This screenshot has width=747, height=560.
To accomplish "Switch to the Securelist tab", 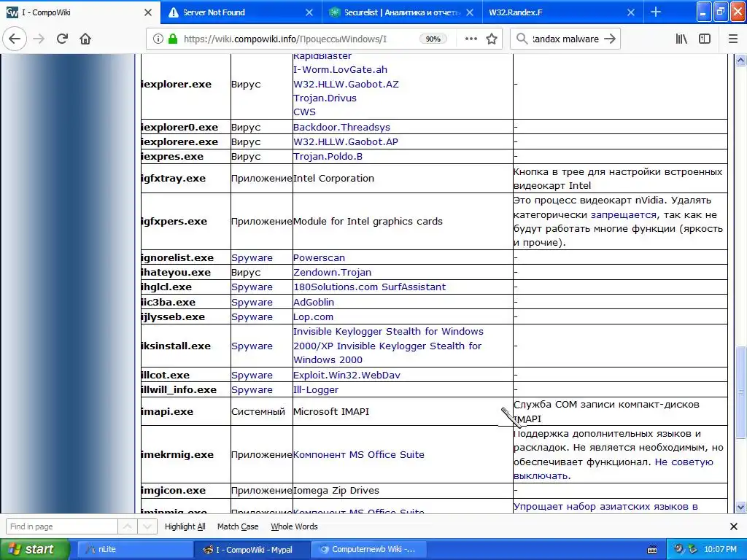I will [403, 12].
